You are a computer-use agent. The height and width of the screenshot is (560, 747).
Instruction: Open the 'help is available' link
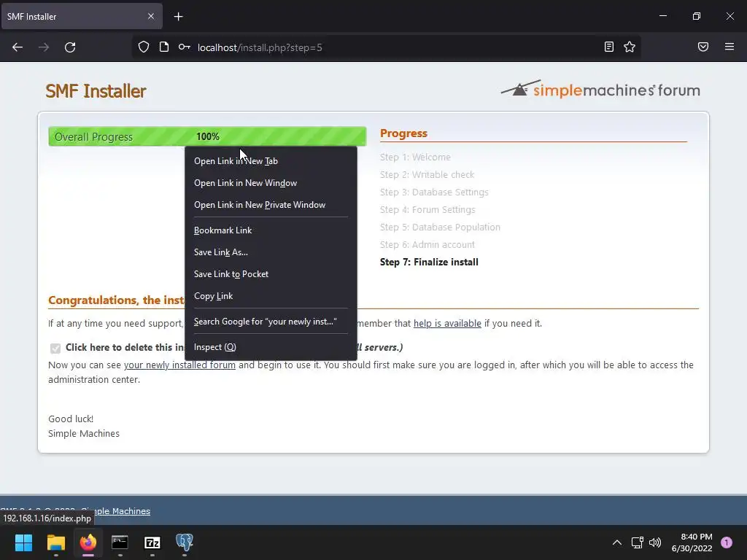[x=447, y=323]
